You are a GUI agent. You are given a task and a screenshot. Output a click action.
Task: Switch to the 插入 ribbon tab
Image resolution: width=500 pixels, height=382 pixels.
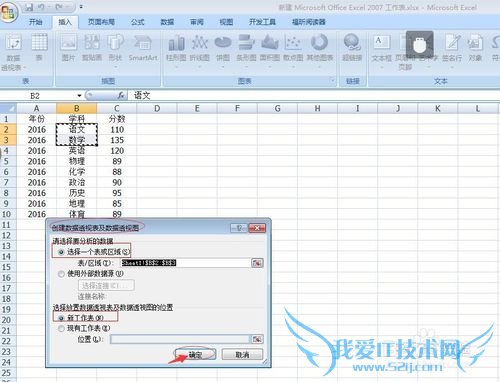pyautogui.click(x=65, y=22)
